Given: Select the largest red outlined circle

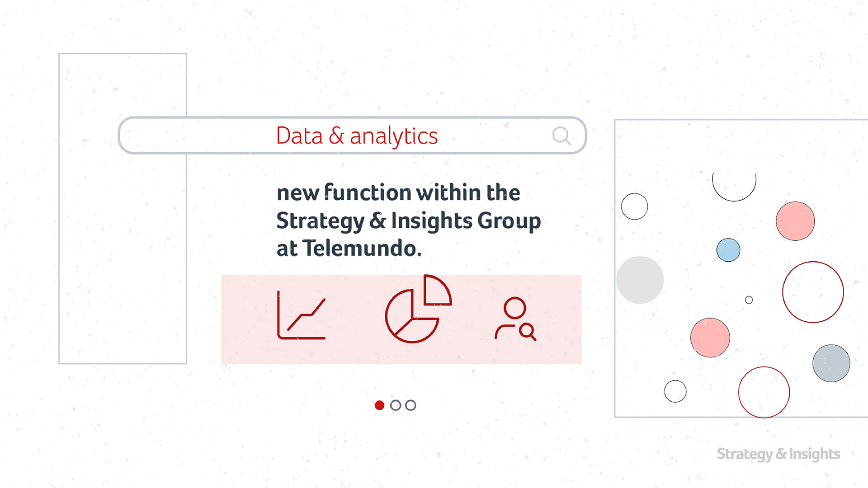Looking at the screenshot, I should coord(813,292).
